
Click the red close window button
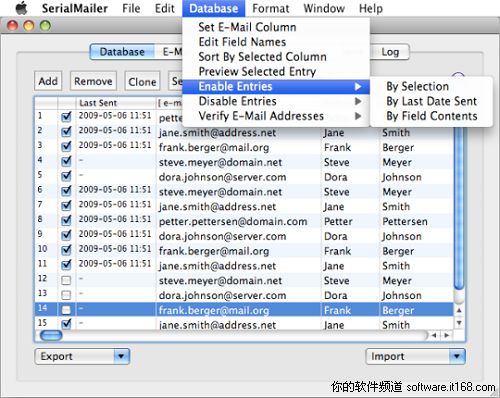[x=12, y=26]
